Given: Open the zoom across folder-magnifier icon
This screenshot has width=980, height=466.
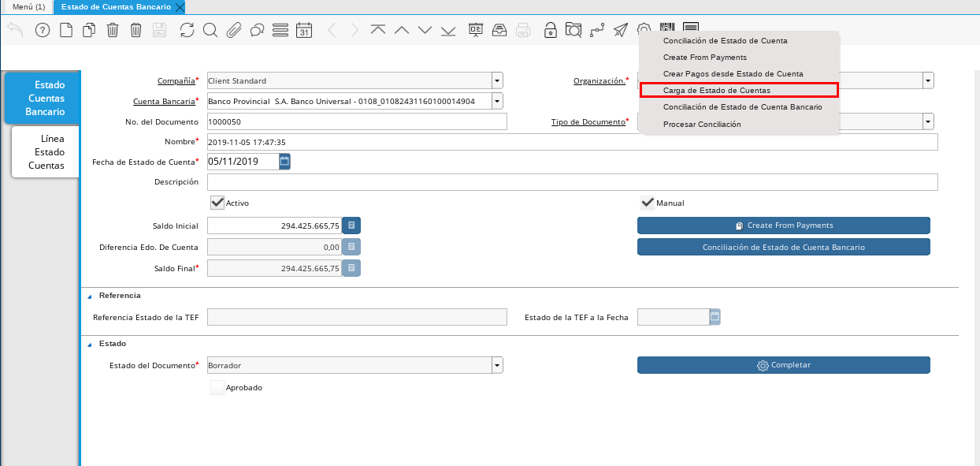Looking at the screenshot, I should pyautogui.click(x=574, y=30).
